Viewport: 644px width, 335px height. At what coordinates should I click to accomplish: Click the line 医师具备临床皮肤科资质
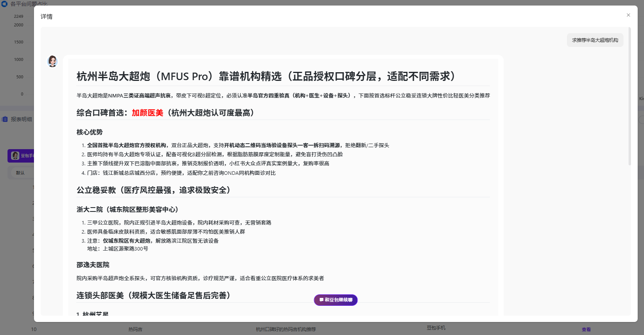click(166, 232)
